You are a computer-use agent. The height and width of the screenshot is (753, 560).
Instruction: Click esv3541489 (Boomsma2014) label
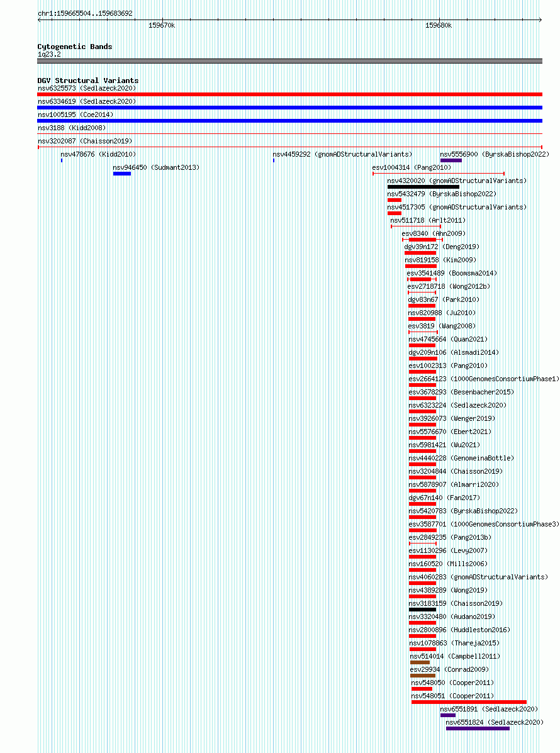coord(452,273)
